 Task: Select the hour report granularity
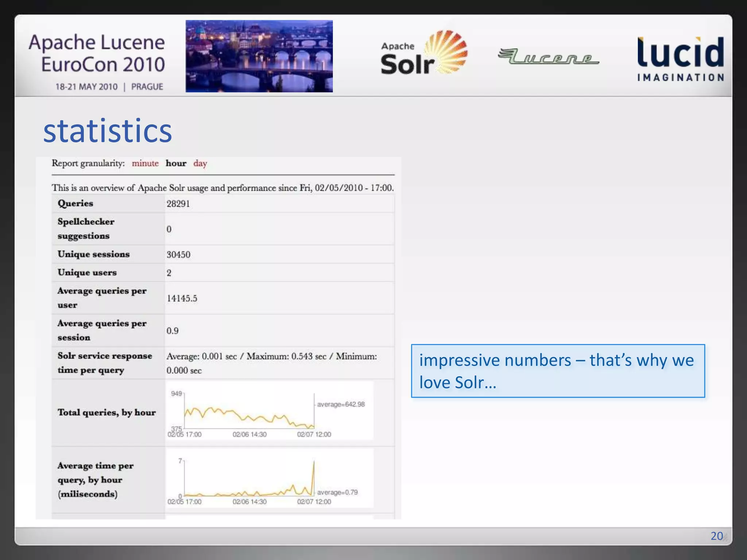(176, 163)
